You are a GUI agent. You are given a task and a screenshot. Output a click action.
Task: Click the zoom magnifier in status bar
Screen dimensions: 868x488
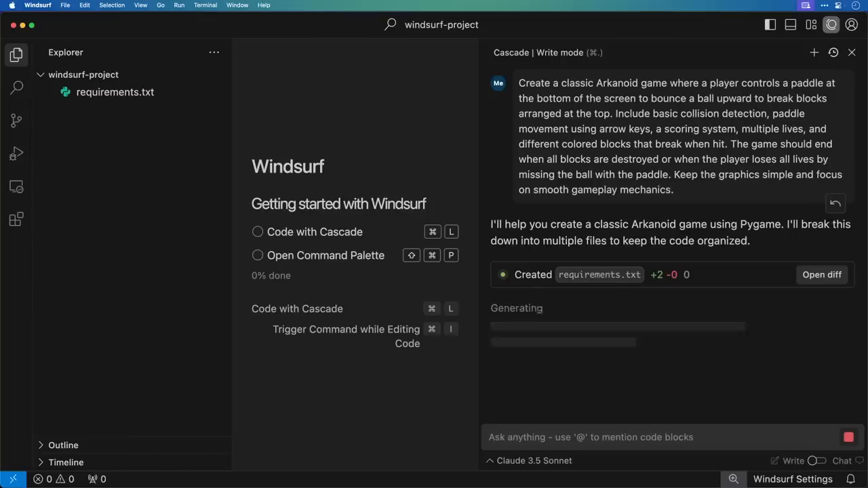click(734, 479)
